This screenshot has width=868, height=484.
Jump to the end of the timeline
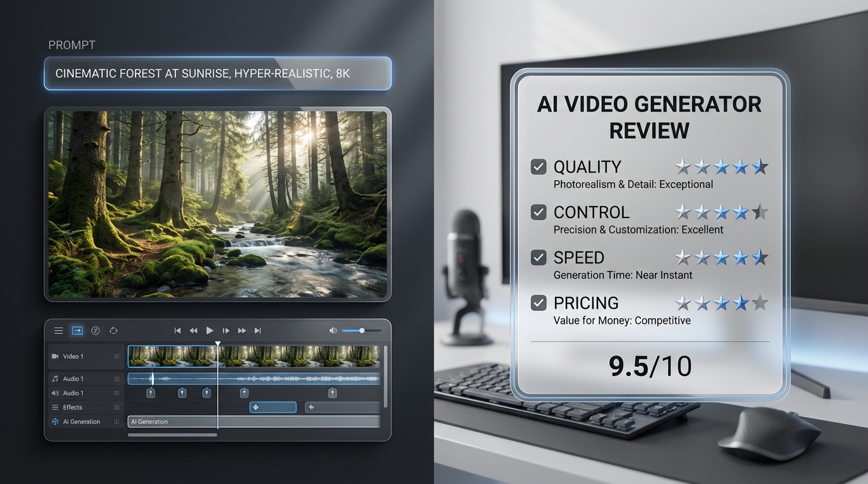click(x=257, y=331)
